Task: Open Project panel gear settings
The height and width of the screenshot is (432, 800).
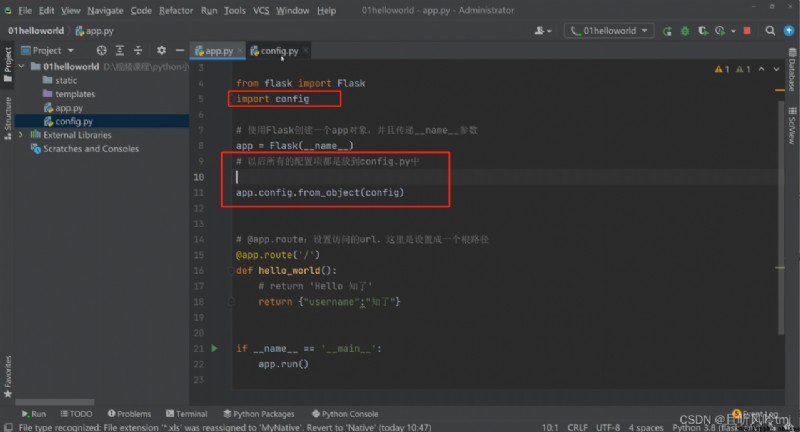Action: (x=161, y=50)
